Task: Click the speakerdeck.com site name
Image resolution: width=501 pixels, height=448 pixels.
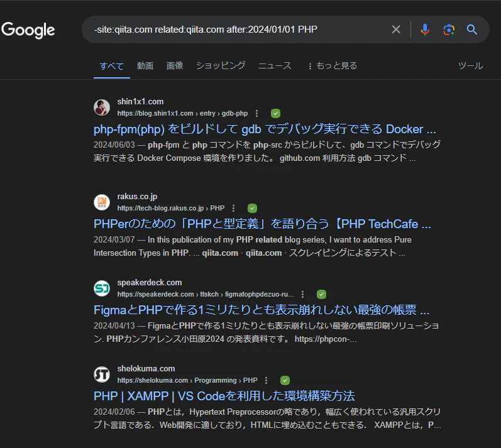Action: point(150,283)
